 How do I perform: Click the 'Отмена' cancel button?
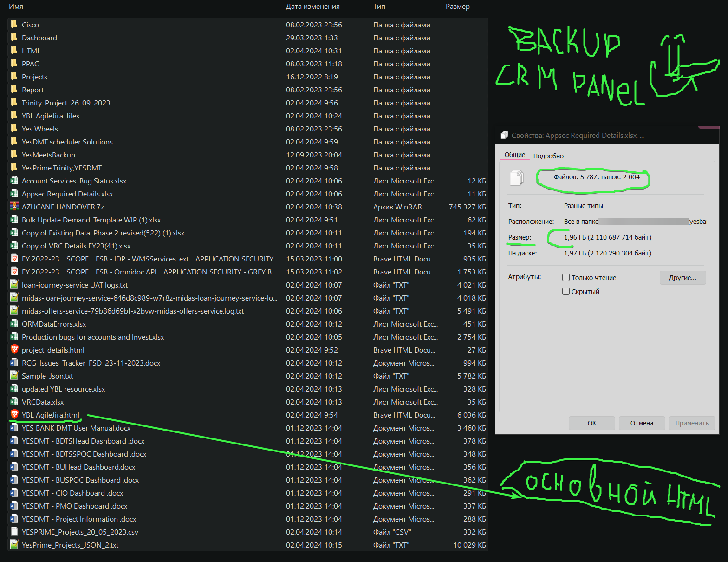642,423
